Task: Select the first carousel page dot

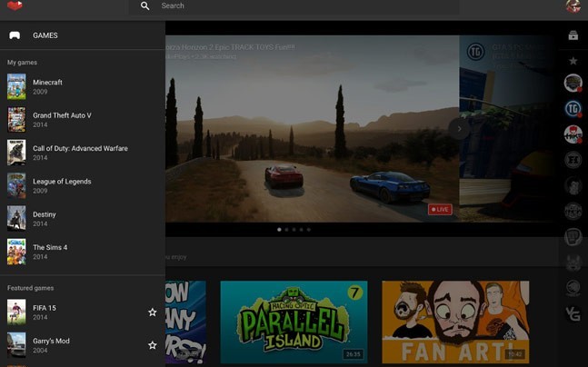Action: pyautogui.click(x=279, y=230)
